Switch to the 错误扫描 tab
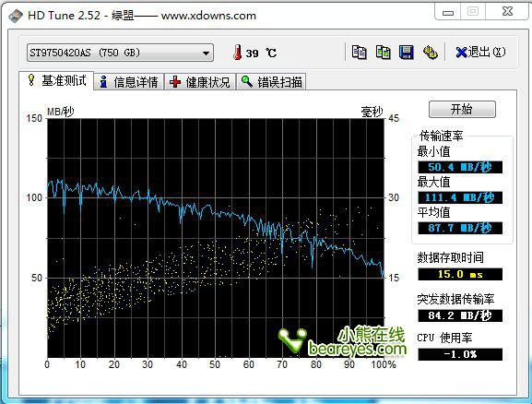This screenshot has width=532, height=404. coord(271,82)
